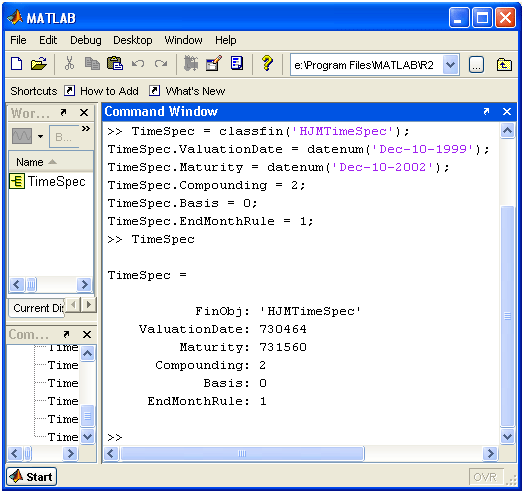
Task: Click the Maturity value 731560
Action: (x=283, y=347)
